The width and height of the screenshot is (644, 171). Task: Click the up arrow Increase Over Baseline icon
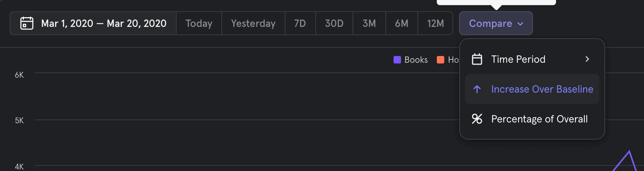click(x=477, y=89)
